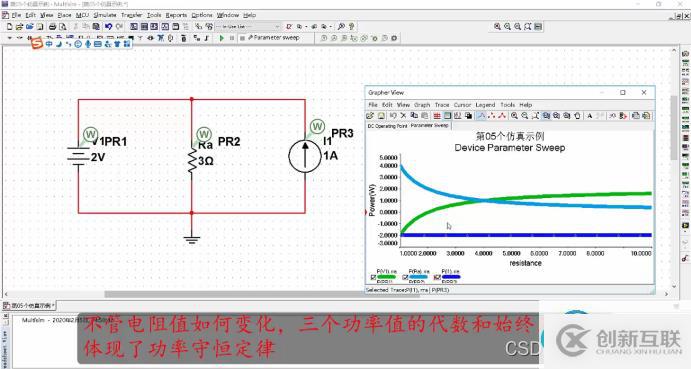The height and width of the screenshot is (369, 691).
Task: Uncheck the P(Ra) light blue trace checkbox
Action: click(405, 277)
